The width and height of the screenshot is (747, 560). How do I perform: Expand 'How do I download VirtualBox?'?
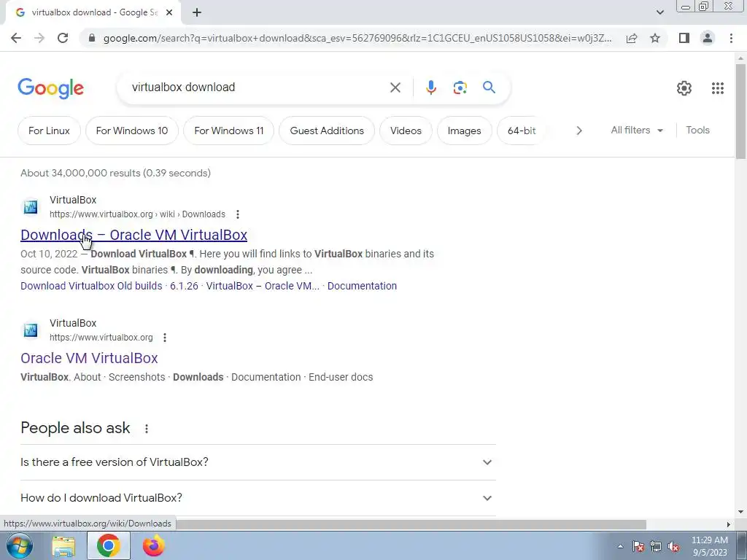click(258, 497)
